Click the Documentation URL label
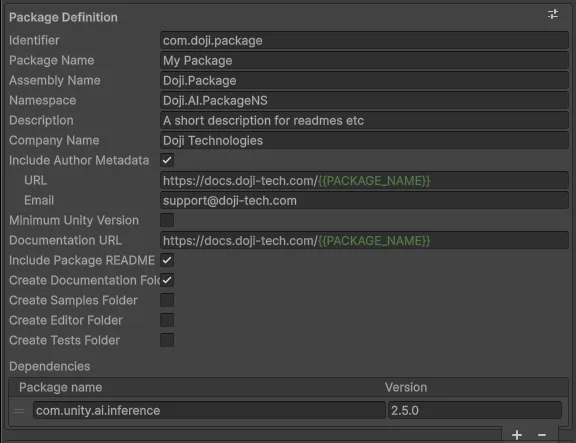Viewport: 576px width, 443px height. coord(65,240)
